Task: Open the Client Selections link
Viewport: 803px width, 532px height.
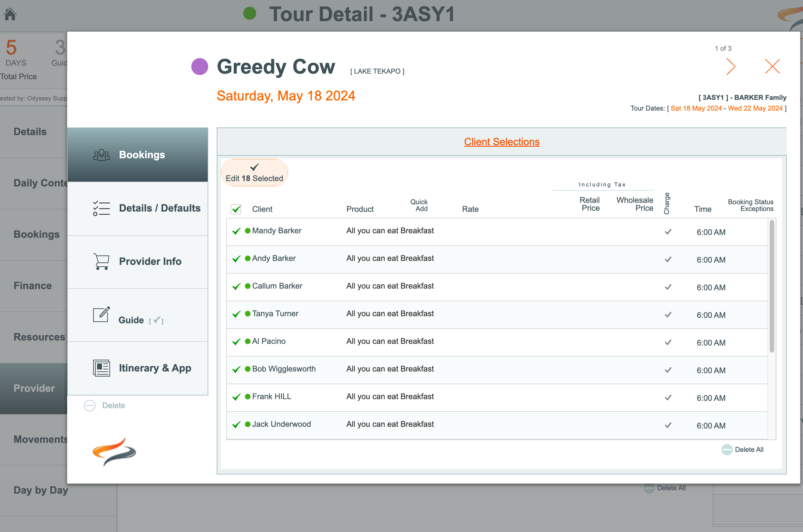Action: pyautogui.click(x=501, y=142)
